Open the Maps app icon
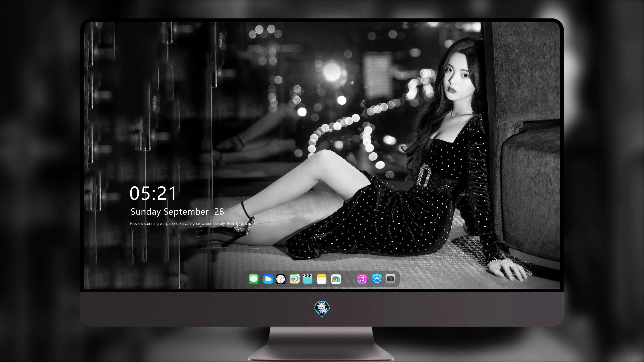 pos(294,279)
